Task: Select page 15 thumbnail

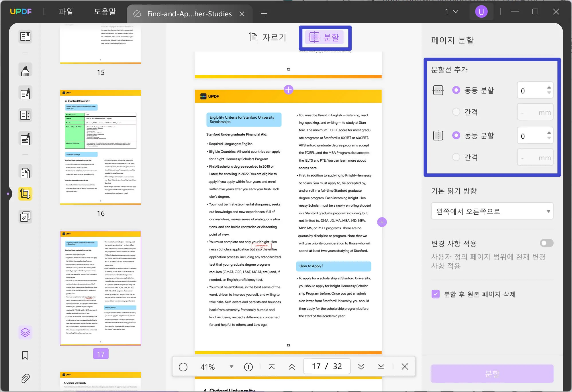Action: point(101,44)
